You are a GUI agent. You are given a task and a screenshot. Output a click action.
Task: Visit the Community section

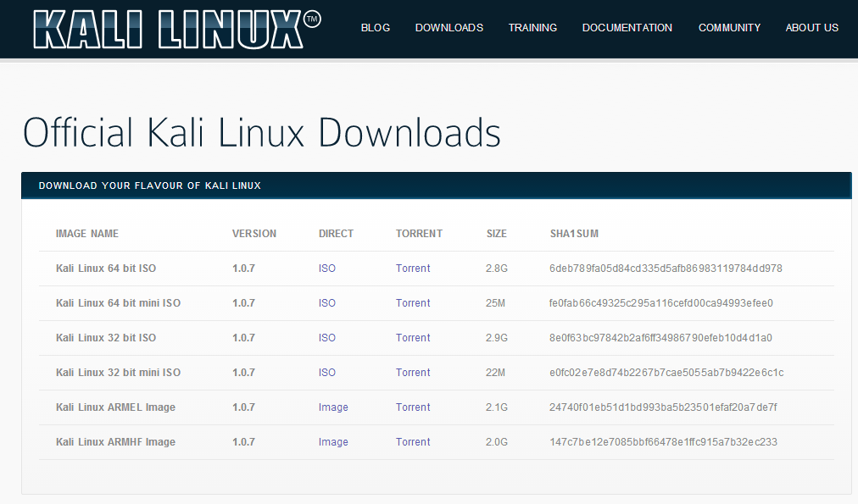(x=729, y=28)
